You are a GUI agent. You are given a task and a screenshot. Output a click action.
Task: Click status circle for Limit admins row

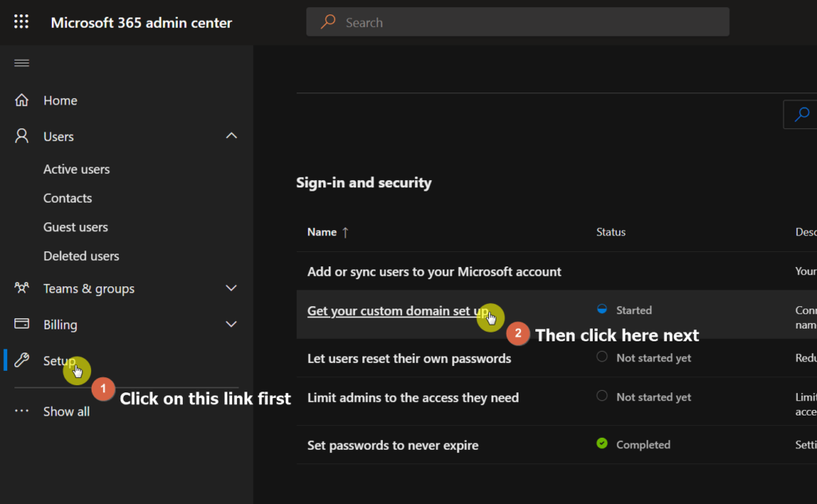point(602,396)
